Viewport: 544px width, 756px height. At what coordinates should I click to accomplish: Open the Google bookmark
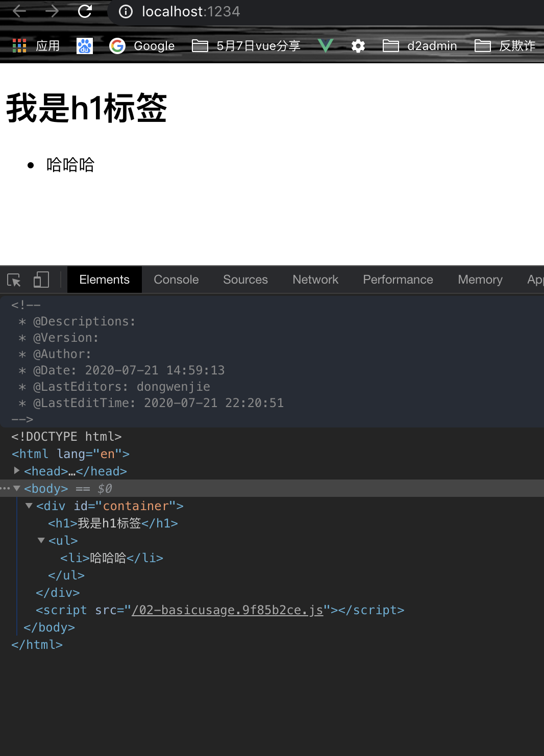pos(142,46)
